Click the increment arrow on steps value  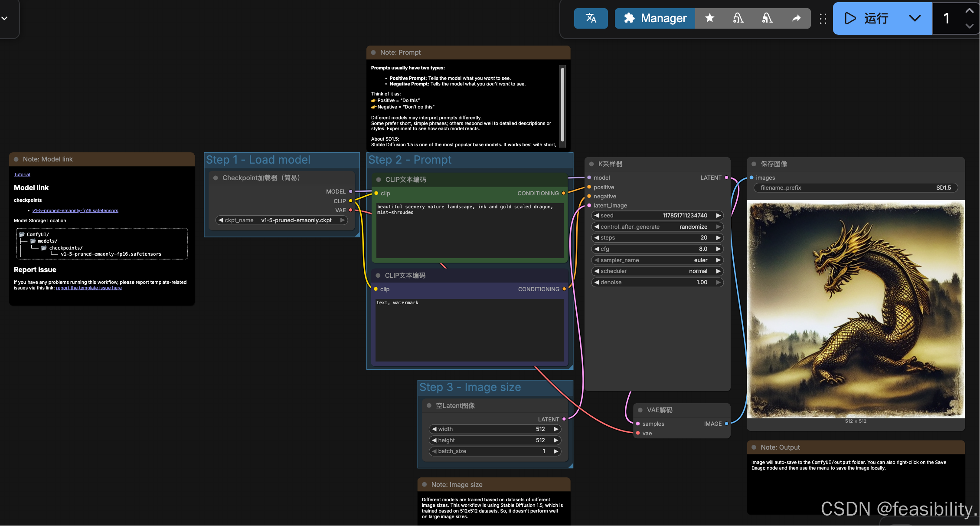[719, 238]
